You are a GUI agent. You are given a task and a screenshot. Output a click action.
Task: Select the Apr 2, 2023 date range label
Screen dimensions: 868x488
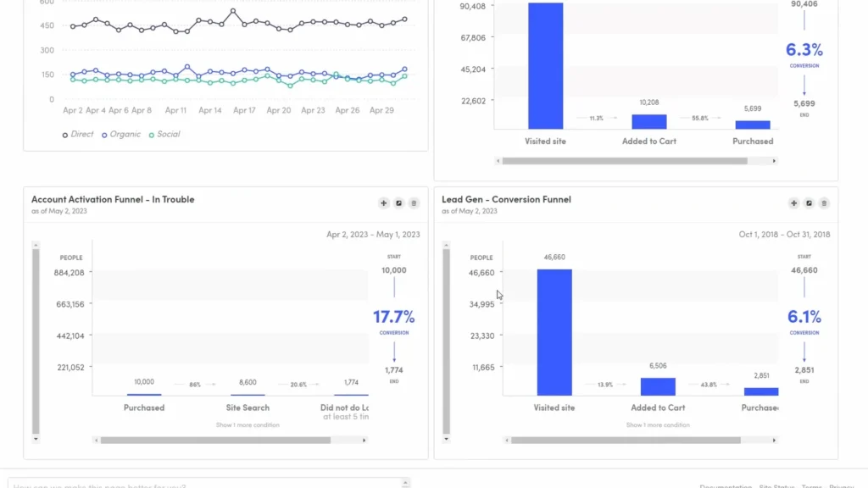(372, 234)
